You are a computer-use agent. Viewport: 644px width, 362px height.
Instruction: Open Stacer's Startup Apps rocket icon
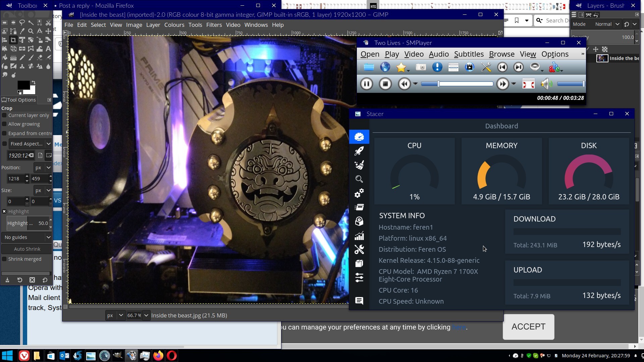click(359, 151)
